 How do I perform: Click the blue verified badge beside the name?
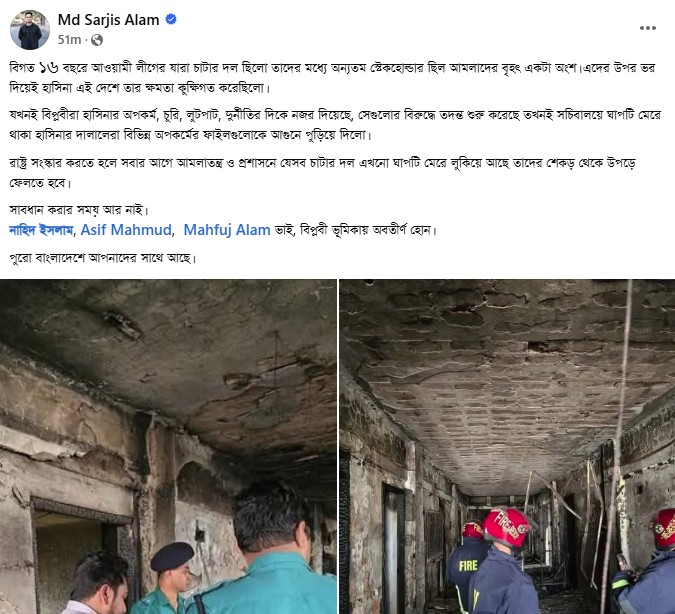(171, 19)
